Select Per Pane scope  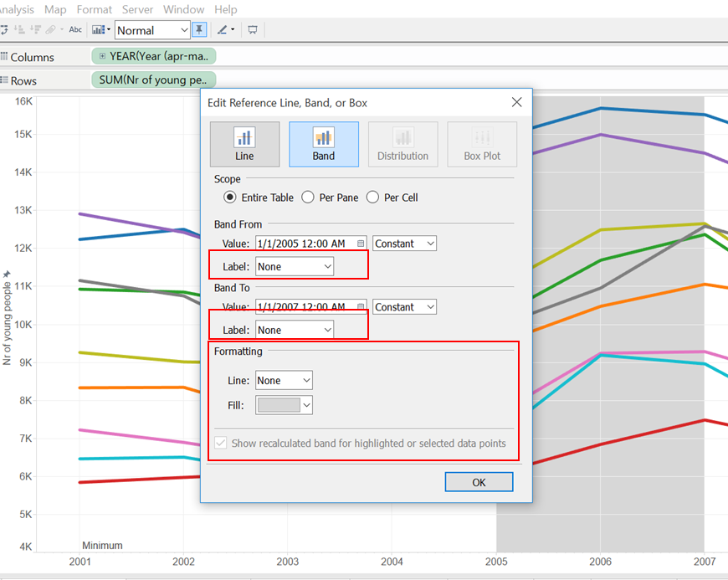tap(307, 198)
